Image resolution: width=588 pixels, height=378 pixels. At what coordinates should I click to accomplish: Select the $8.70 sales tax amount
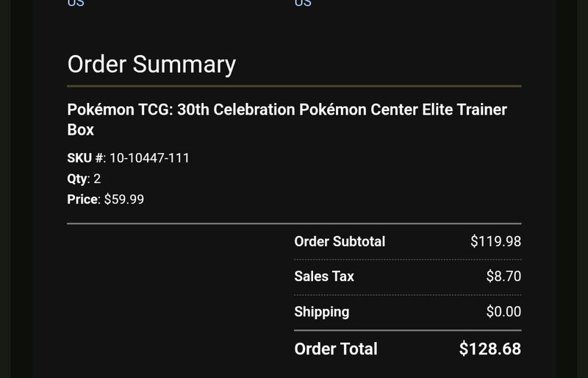click(503, 277)
